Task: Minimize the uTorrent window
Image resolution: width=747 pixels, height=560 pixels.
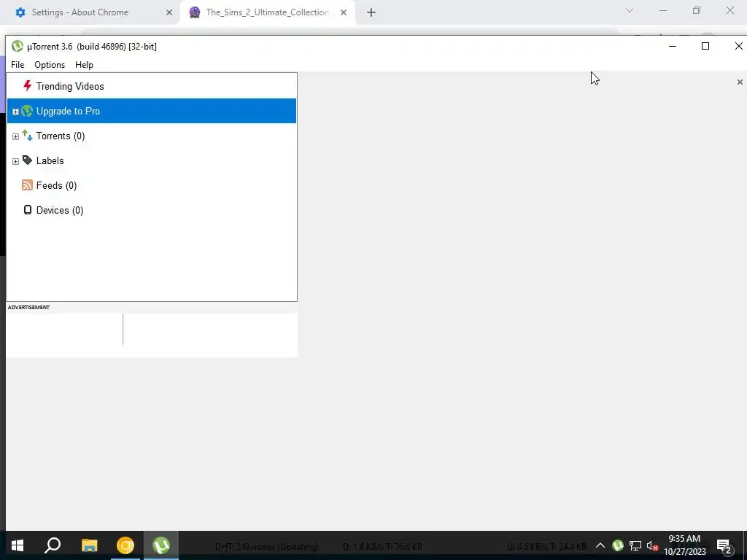Action: [673, 46]
